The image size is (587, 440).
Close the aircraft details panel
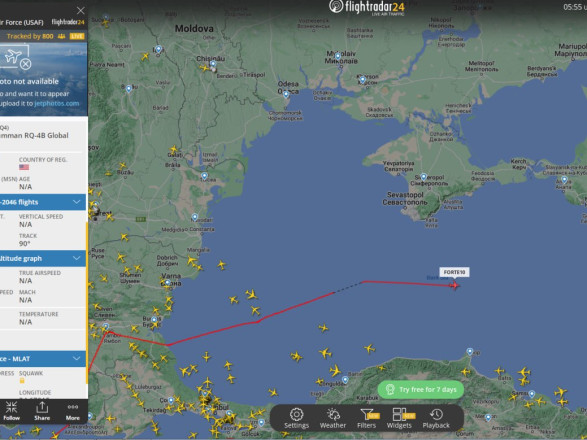tap(80, 10)
